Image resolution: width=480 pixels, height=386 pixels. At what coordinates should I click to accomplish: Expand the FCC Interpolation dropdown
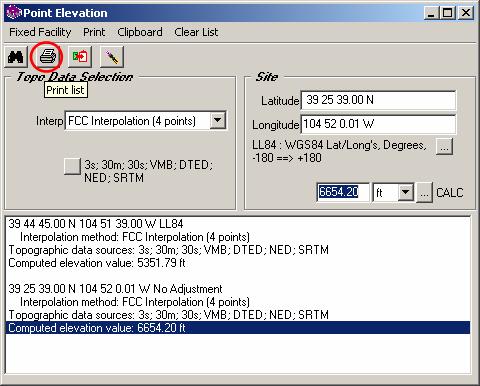218,120
